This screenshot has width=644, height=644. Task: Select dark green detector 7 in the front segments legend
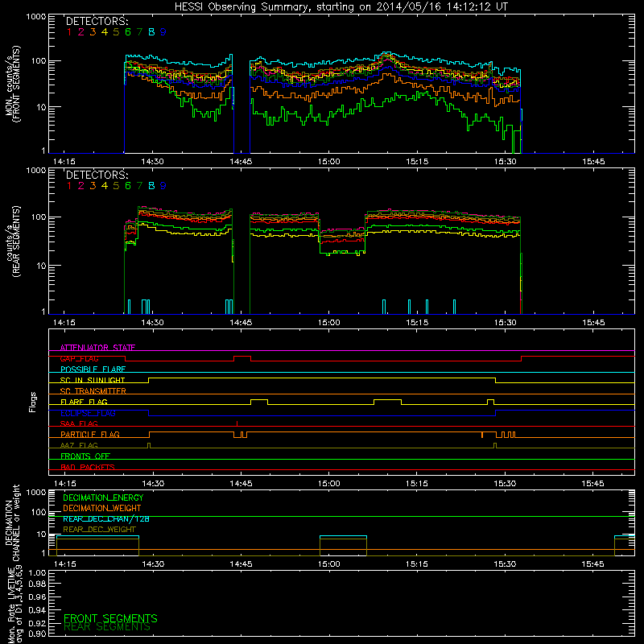coord(139,32)
